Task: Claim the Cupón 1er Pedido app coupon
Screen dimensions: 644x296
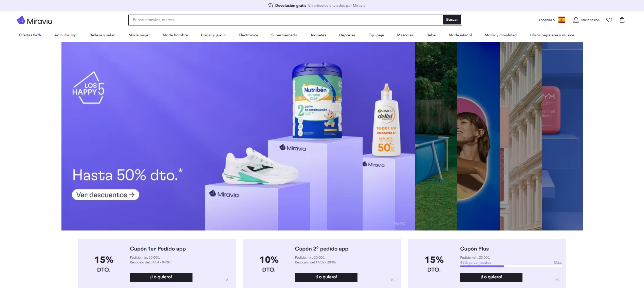Action: coord(161,277)
